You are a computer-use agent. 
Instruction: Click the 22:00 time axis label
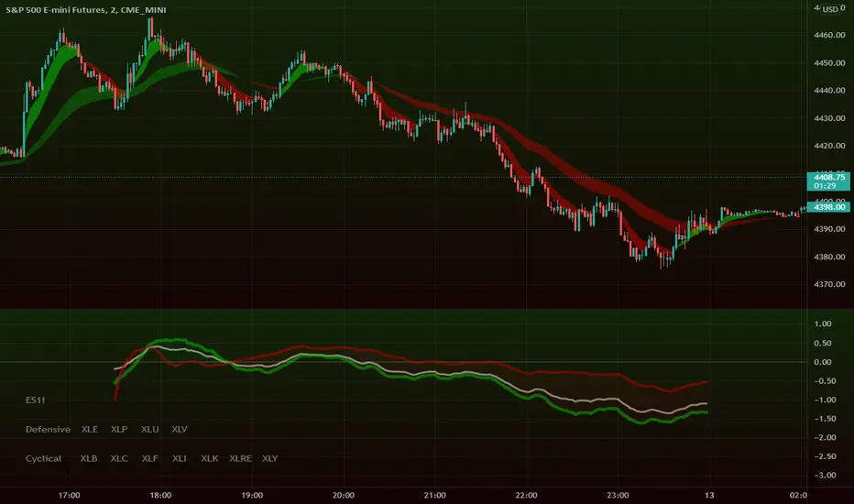526,495
